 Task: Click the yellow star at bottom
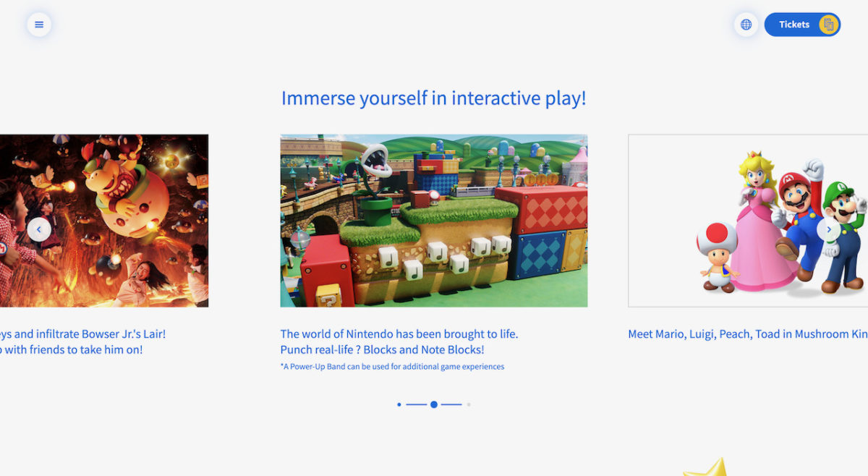707,468
